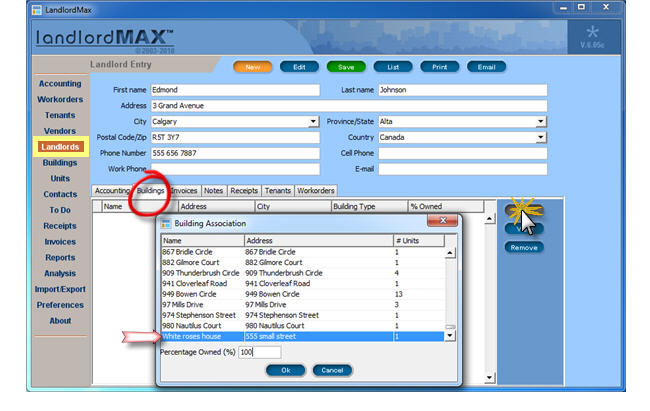This screenshot has height=411, width=650.
Task: Click the Phone Number field
Action: point(235,153)
